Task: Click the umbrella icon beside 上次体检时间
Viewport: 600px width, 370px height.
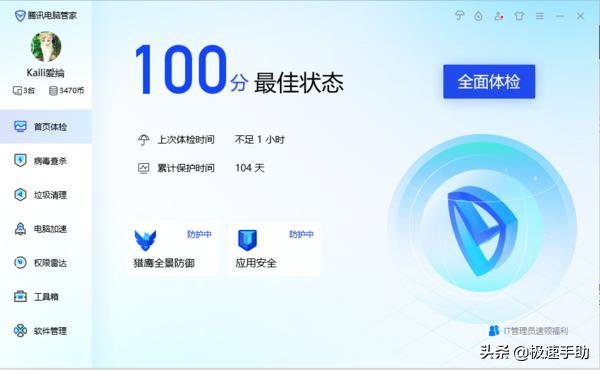Action: pyautogui.click(x=143, y=140)
